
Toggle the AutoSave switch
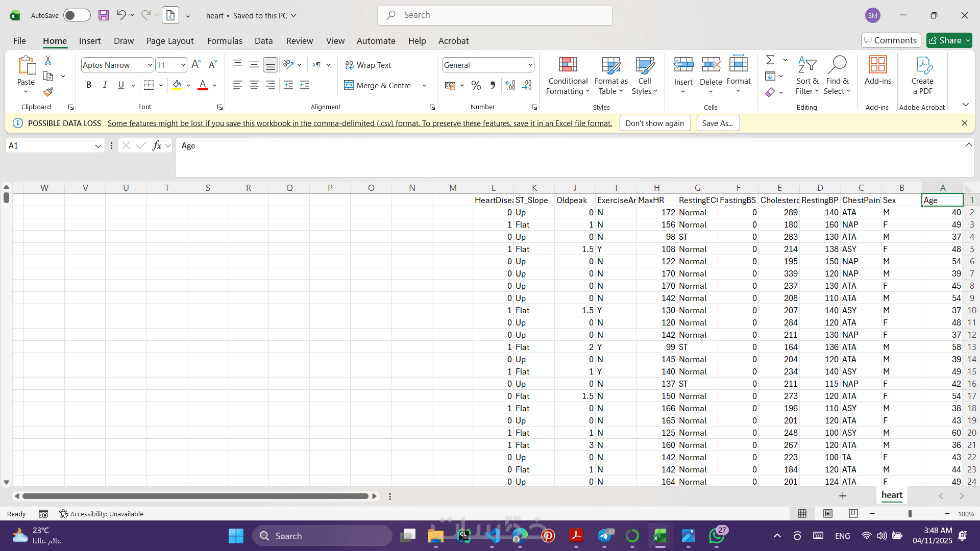77,15
